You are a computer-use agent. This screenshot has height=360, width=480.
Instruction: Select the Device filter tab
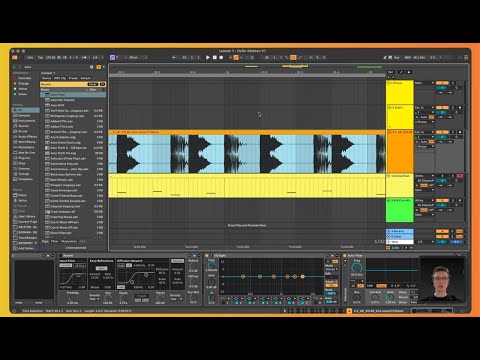tap(46, 78)
